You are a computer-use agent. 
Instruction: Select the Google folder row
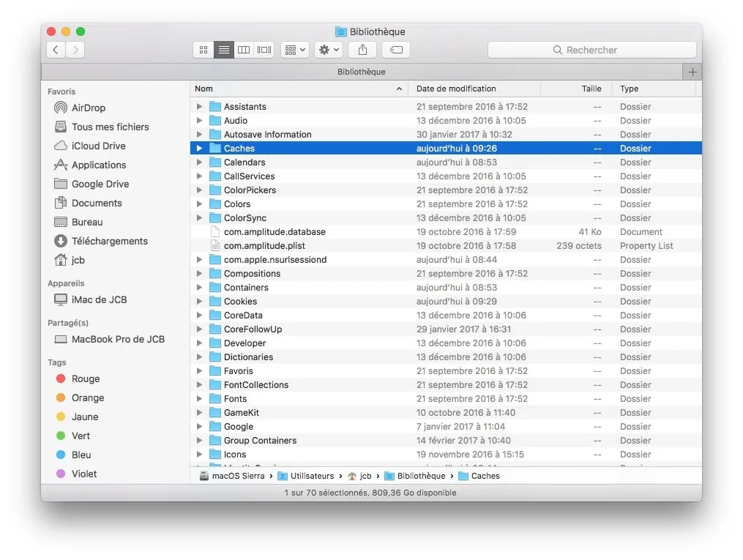(446, 426)
